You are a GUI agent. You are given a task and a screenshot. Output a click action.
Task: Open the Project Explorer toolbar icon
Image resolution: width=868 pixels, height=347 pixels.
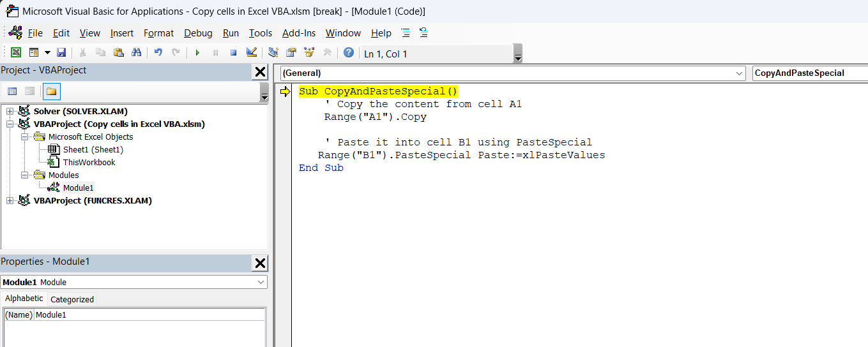coord(273,53)
